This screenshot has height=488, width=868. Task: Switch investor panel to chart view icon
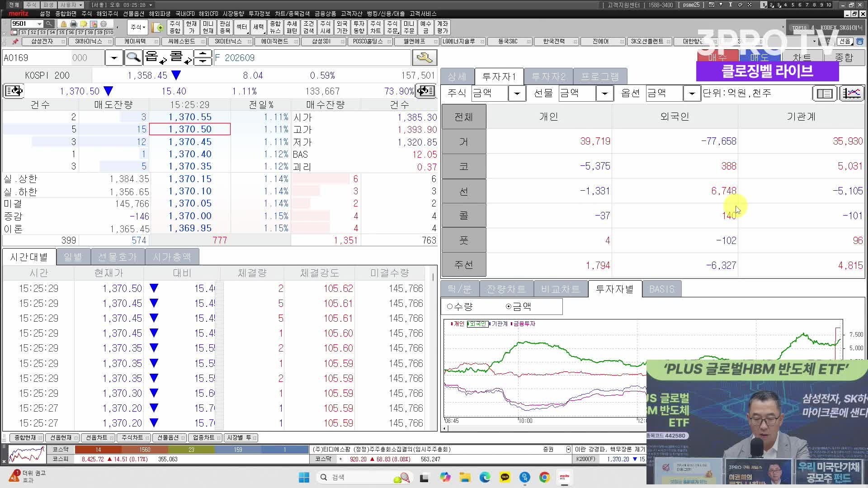click(852, 94)
